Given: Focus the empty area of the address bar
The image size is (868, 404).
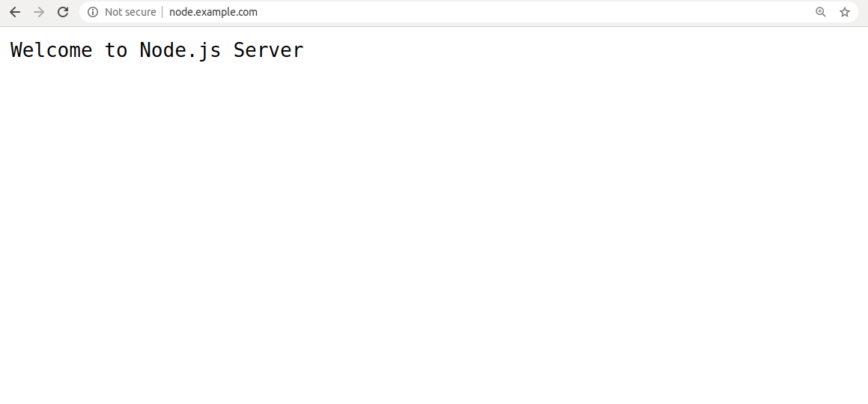Looking at the screenshot, I should (532, 12).
